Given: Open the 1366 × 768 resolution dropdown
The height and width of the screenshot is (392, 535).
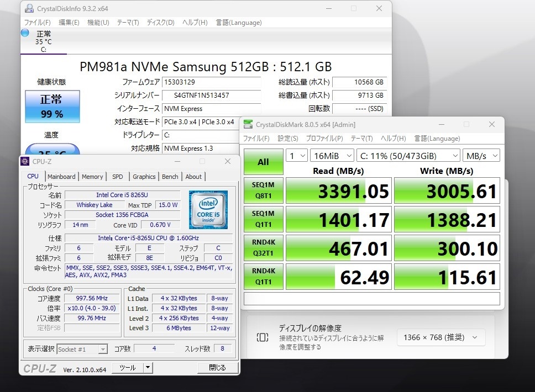Looking at the screenshot, I should (441, 337).
